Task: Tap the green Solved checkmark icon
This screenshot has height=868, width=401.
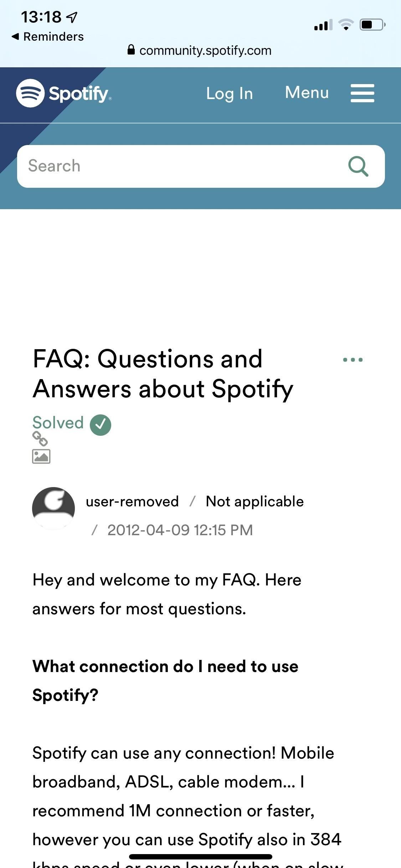Action: point(101,425)
